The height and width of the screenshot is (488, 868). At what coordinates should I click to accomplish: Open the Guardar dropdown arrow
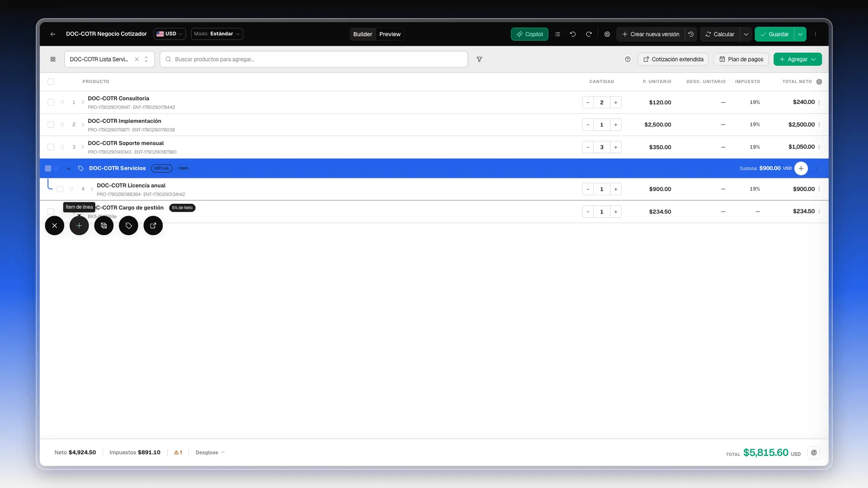[x=800, y=34]
